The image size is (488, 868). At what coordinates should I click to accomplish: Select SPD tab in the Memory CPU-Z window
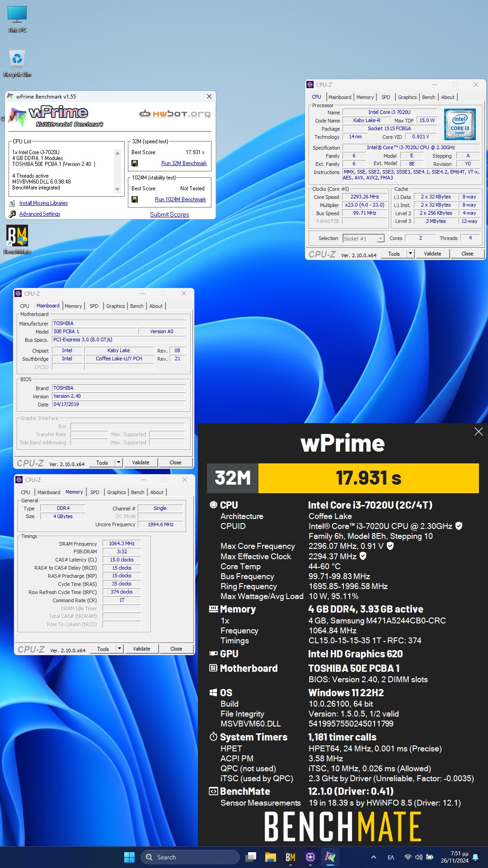click(94, 492)
